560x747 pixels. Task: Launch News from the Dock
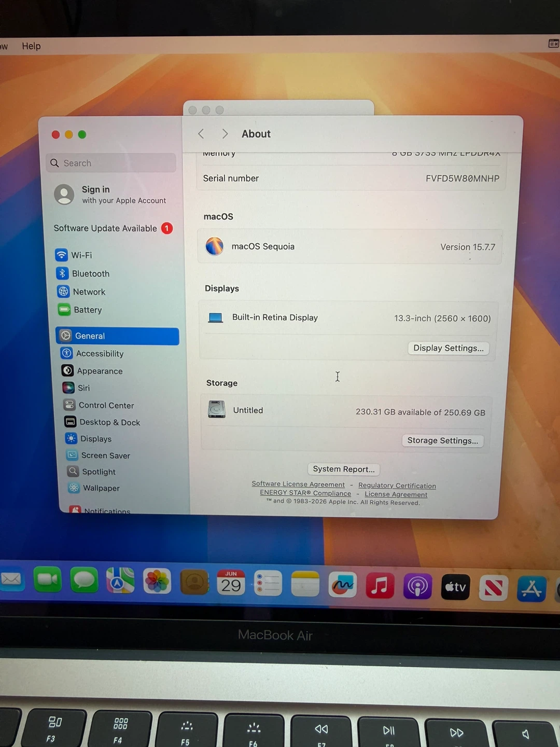[494, 588]
